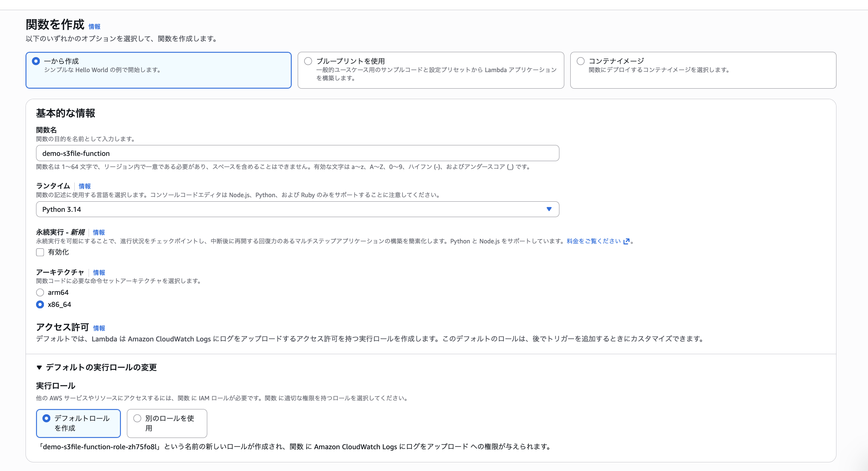Select the x86_64 architecture
This screenshot has height=471, width=868.
click(x=40, y=305)
